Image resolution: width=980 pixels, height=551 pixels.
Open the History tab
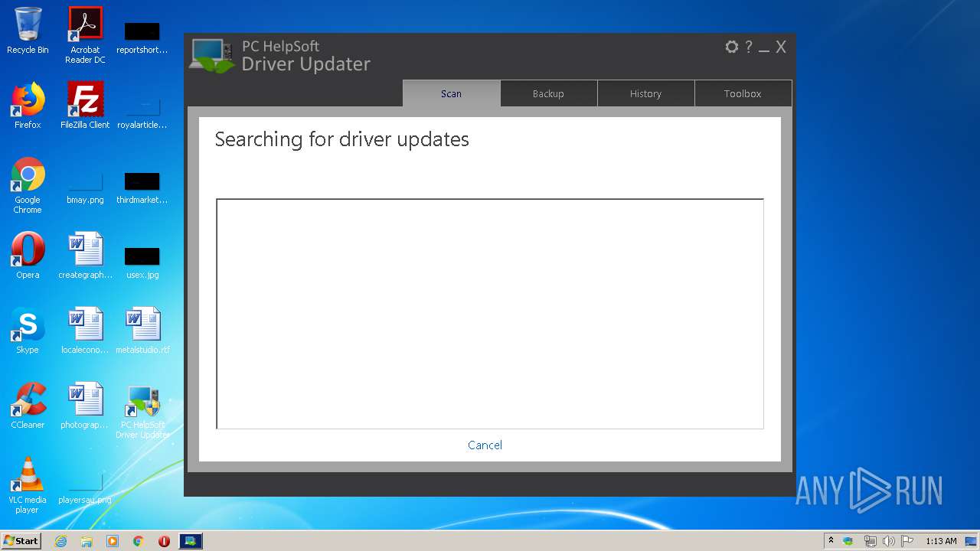[645, 93]
